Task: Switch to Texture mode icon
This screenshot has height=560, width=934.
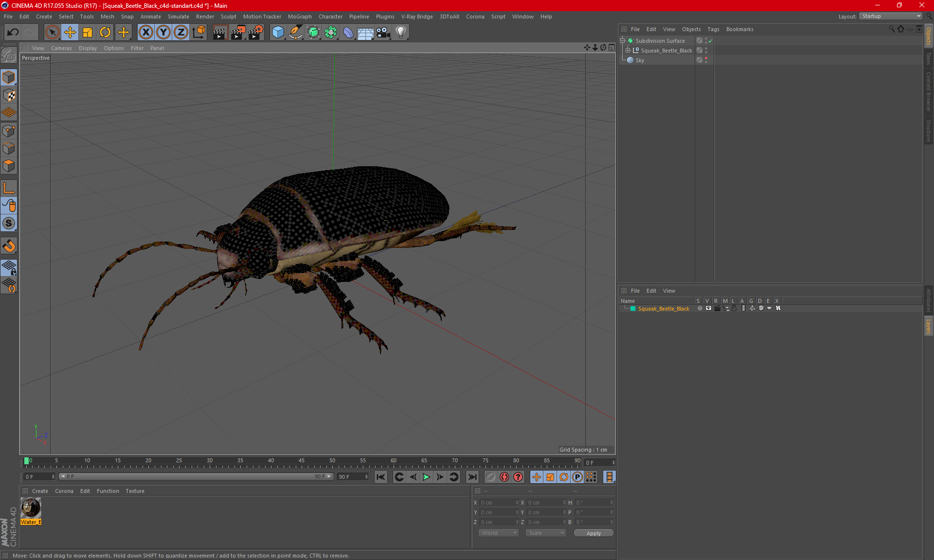Action: [x=9, y=95]
